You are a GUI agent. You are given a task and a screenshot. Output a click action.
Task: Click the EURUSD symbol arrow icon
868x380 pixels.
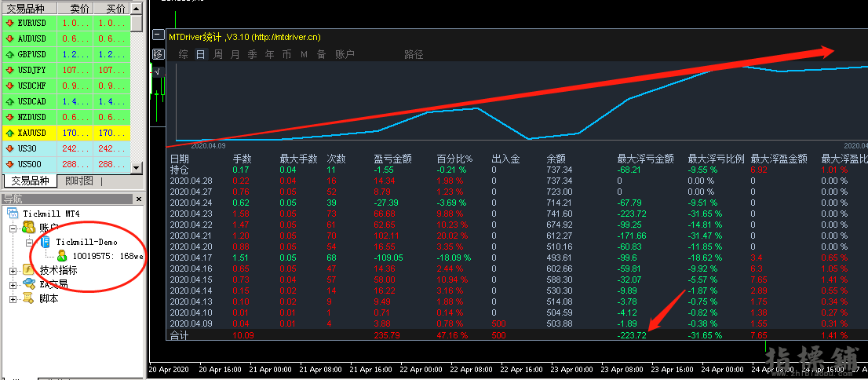tap(11, 24)
